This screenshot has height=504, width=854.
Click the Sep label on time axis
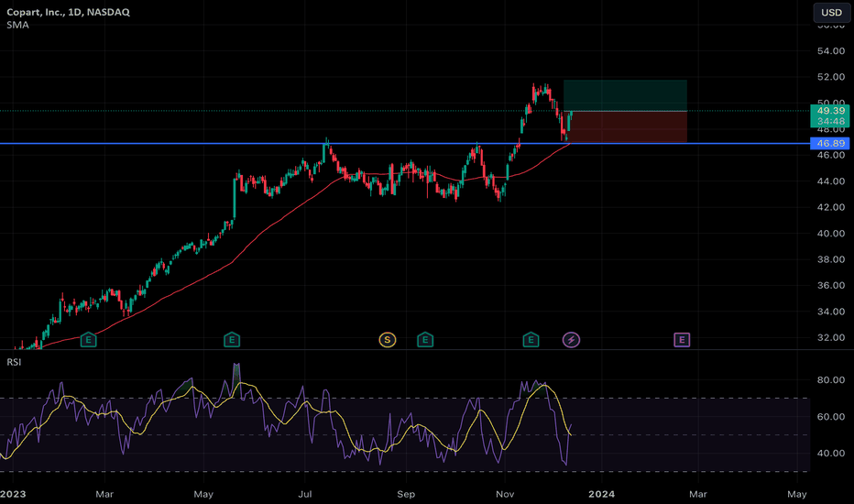point(406,494)
